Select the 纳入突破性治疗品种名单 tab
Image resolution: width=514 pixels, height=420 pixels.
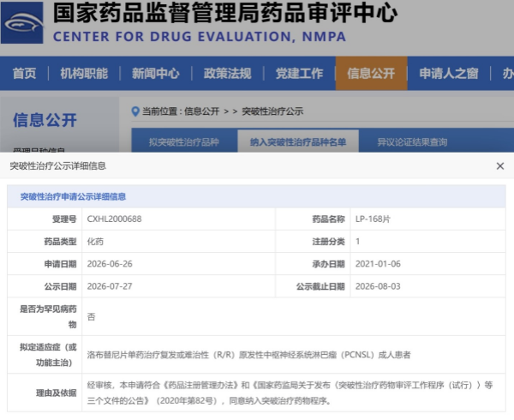pos(298,142)
